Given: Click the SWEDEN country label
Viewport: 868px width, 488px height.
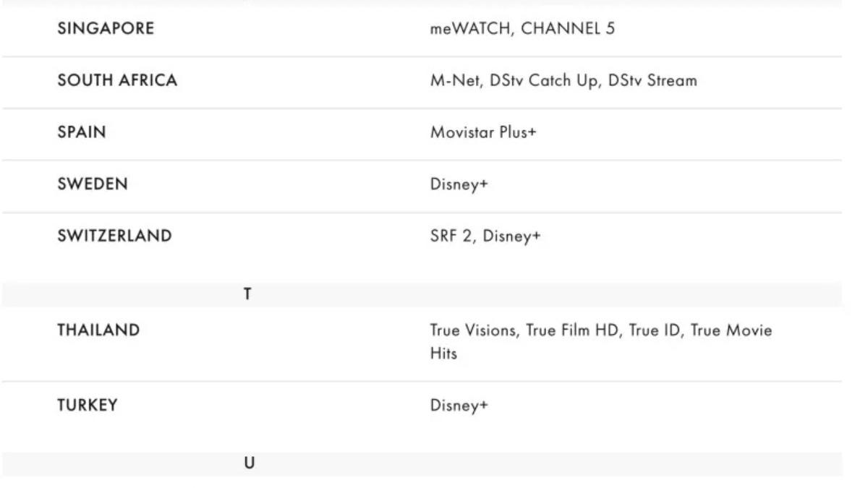Looking at the screenshot, I should (93, 184).
